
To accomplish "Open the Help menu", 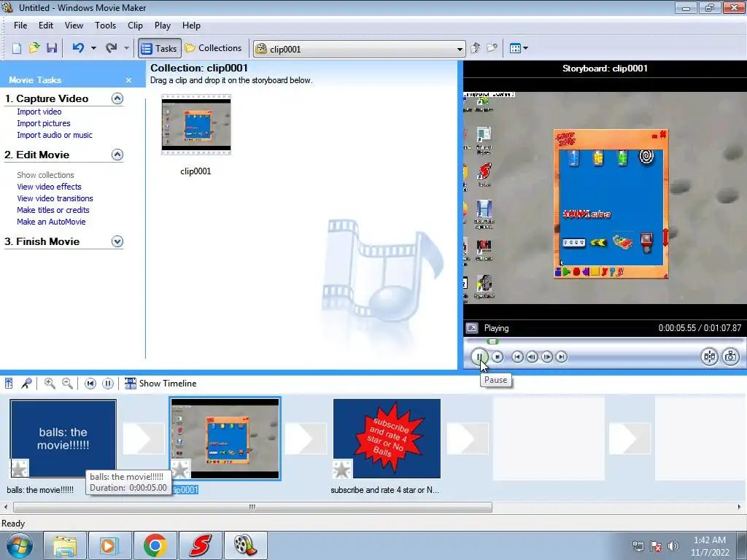I will pos(191,26).
